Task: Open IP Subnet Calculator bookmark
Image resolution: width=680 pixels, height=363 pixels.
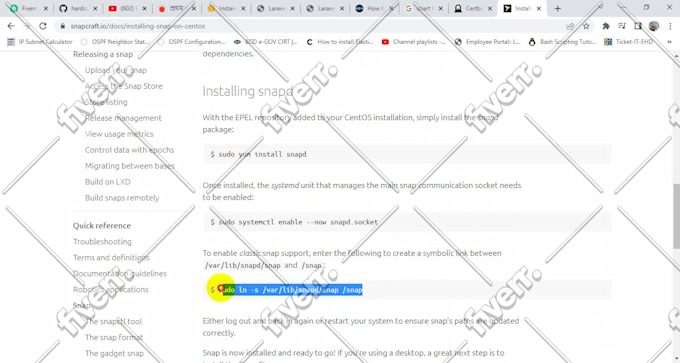Action: coord(40,42)
